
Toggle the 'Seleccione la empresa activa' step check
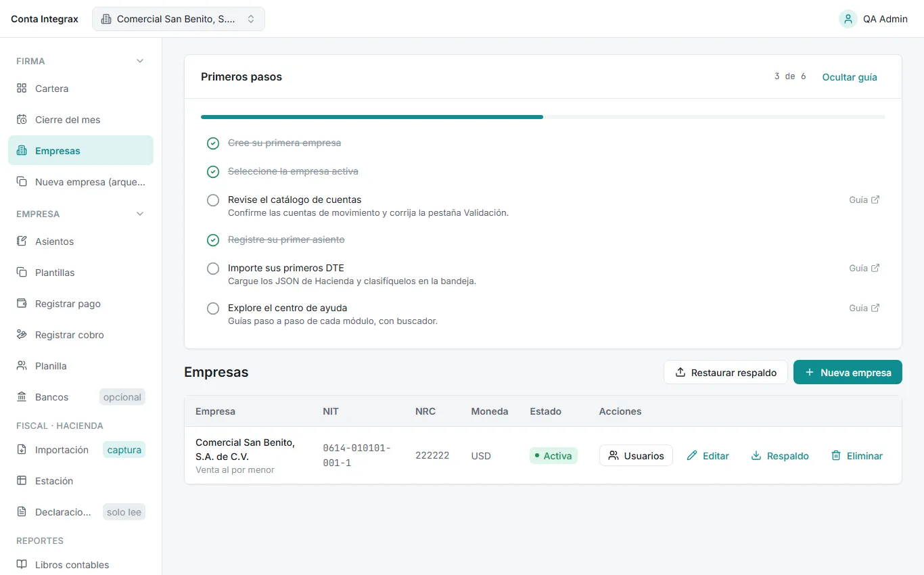point(213,172)
